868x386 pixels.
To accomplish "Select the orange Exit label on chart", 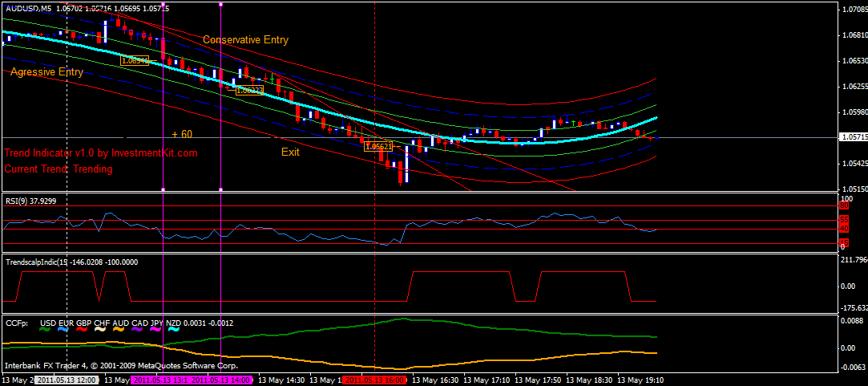I will tap(290, 152).
